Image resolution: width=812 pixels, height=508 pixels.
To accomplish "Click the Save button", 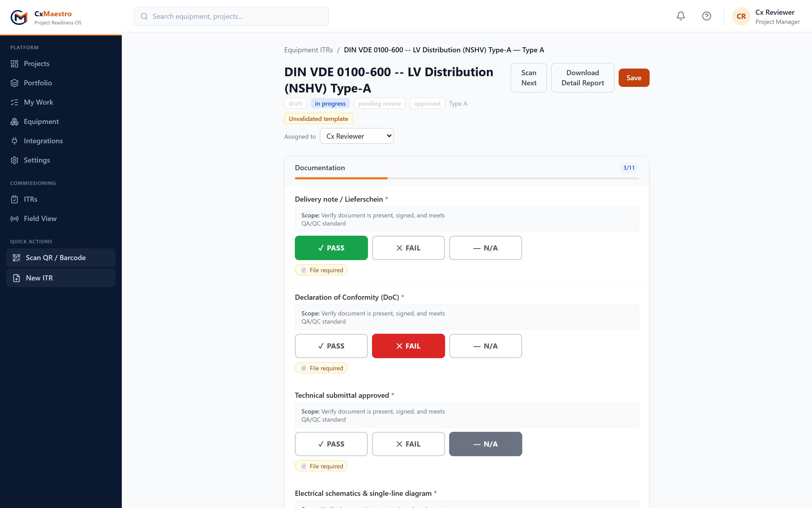I will pyautogui.click(x=634, y=78).
